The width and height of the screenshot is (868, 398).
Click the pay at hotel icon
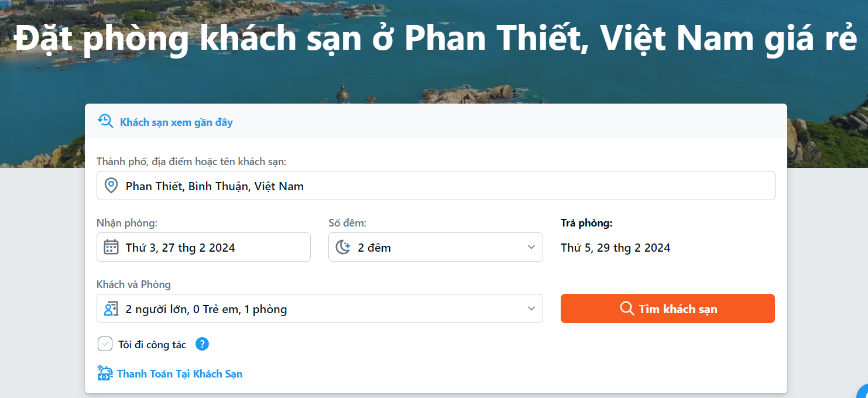coord(105,373)
